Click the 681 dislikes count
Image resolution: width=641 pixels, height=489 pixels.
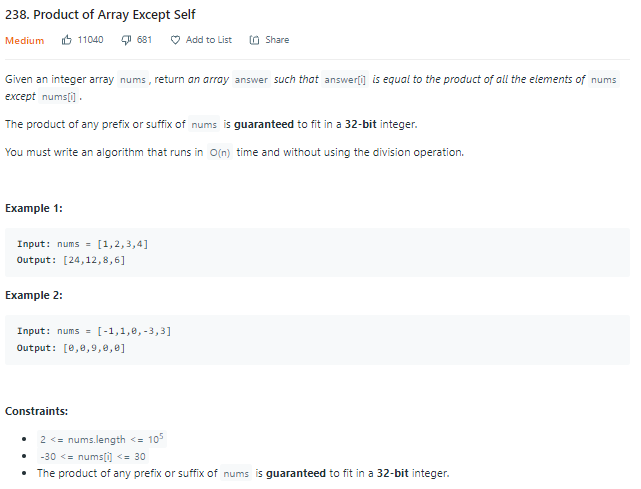(144, 40)
